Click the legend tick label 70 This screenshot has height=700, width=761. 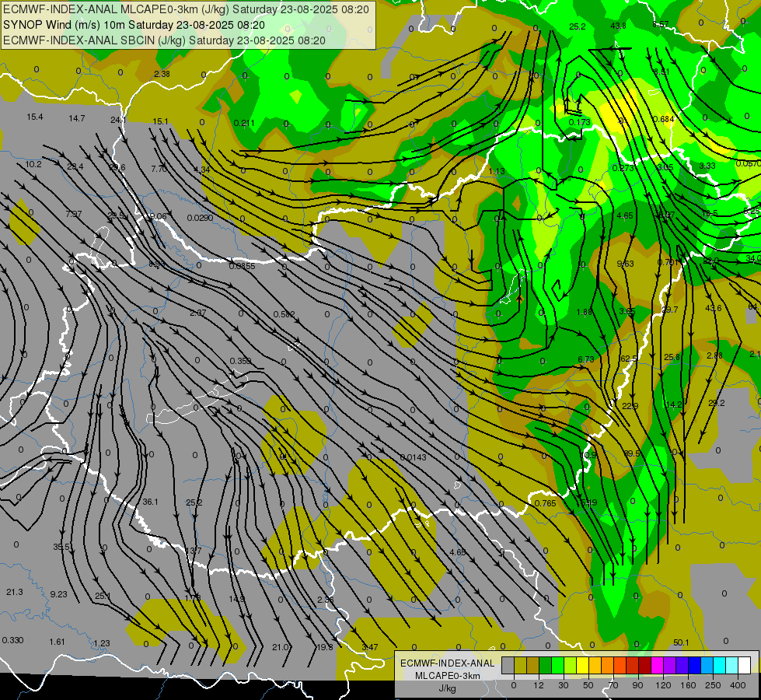[613, 685]
